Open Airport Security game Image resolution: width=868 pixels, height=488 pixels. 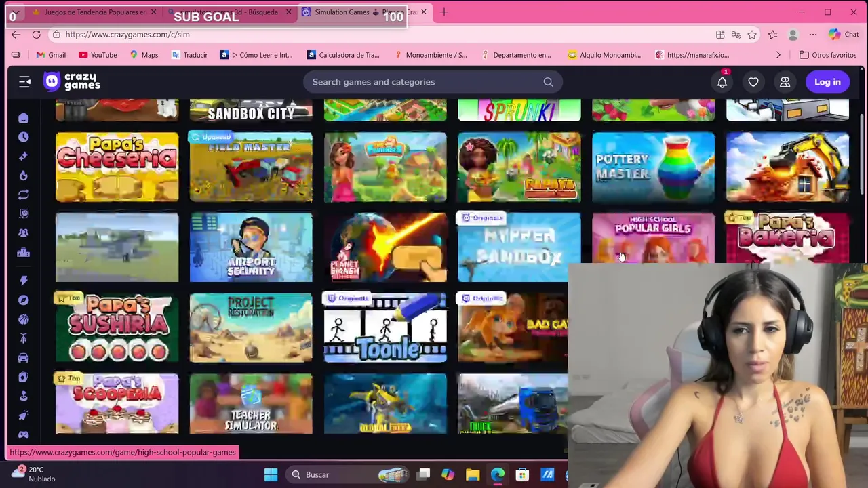[x=251, y=247]
